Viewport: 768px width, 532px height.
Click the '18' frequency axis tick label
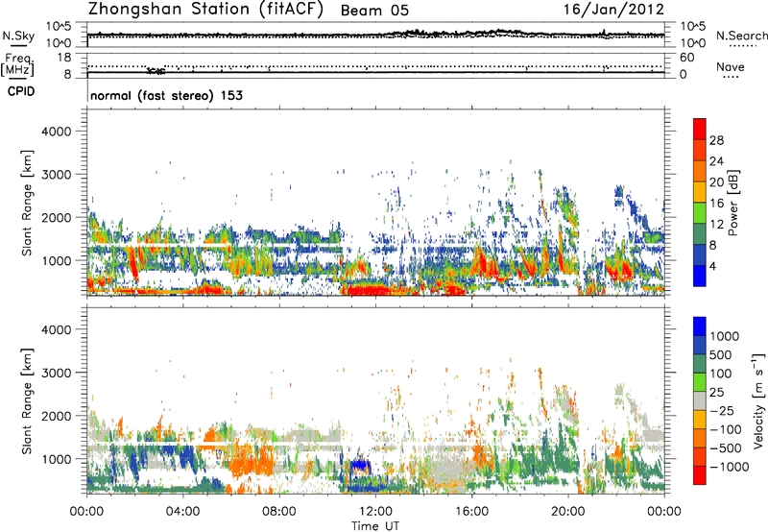coord(64,58)
